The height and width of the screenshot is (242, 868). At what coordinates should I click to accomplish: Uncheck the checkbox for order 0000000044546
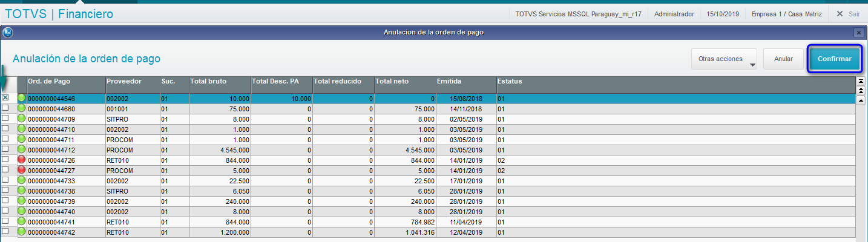click(5, 98)
